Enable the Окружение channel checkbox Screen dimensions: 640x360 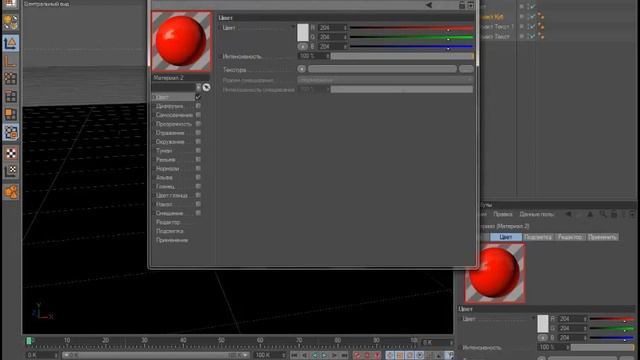(198, 142)
